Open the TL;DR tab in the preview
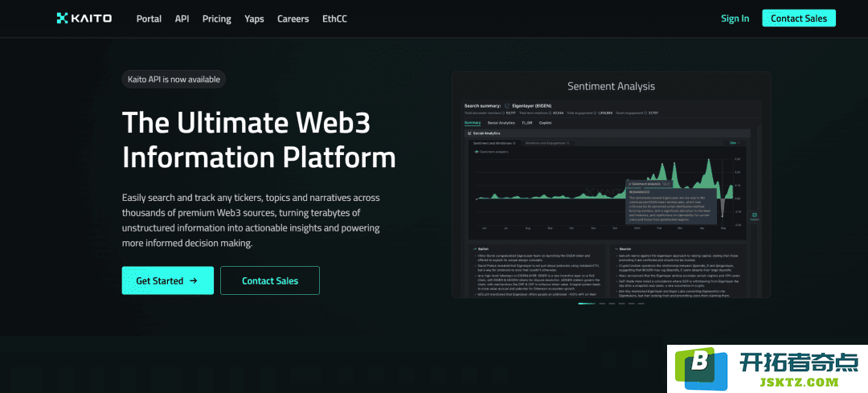Screen dimensions: 868x393 click(x=527, y=123)
